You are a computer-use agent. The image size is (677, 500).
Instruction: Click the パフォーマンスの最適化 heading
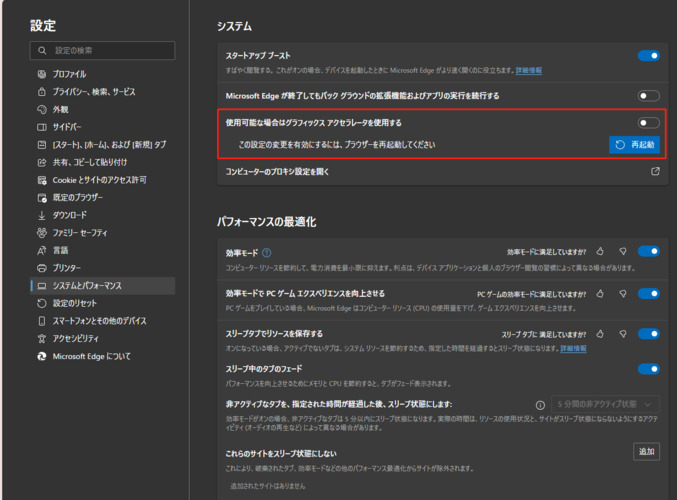[266, 222]
